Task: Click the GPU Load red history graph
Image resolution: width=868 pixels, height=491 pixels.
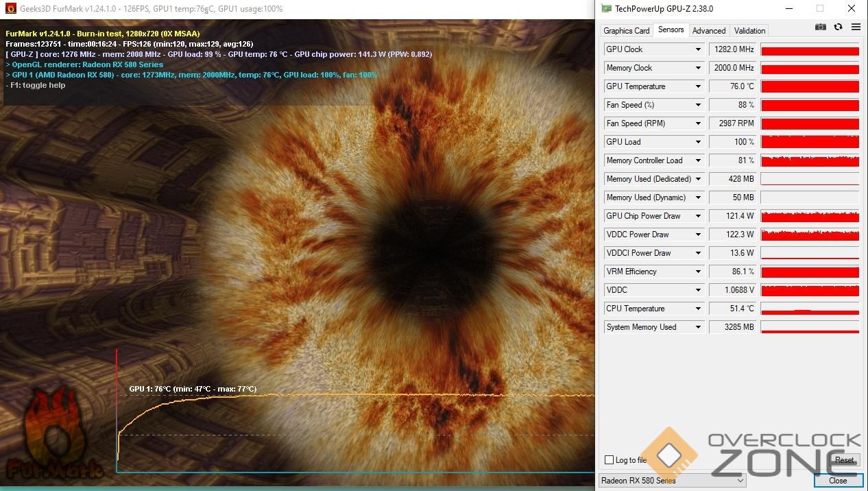Action: (x=810, y=142)
